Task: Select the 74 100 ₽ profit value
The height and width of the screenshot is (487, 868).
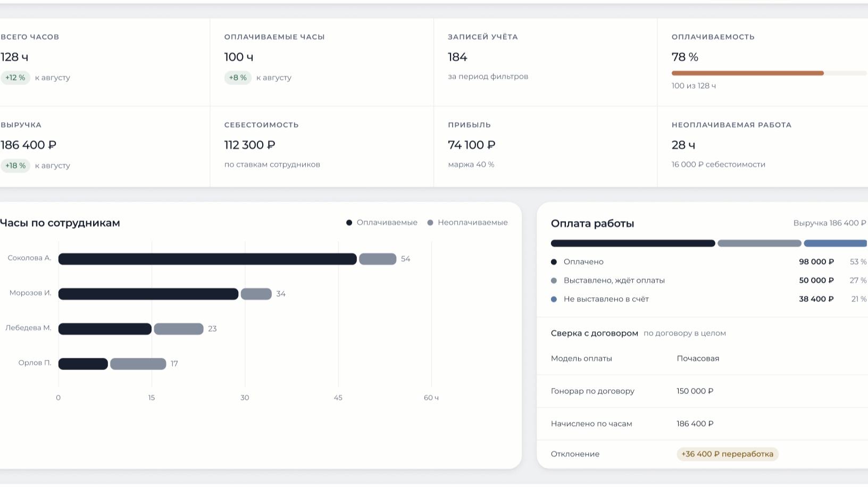Action: (472, 145)
